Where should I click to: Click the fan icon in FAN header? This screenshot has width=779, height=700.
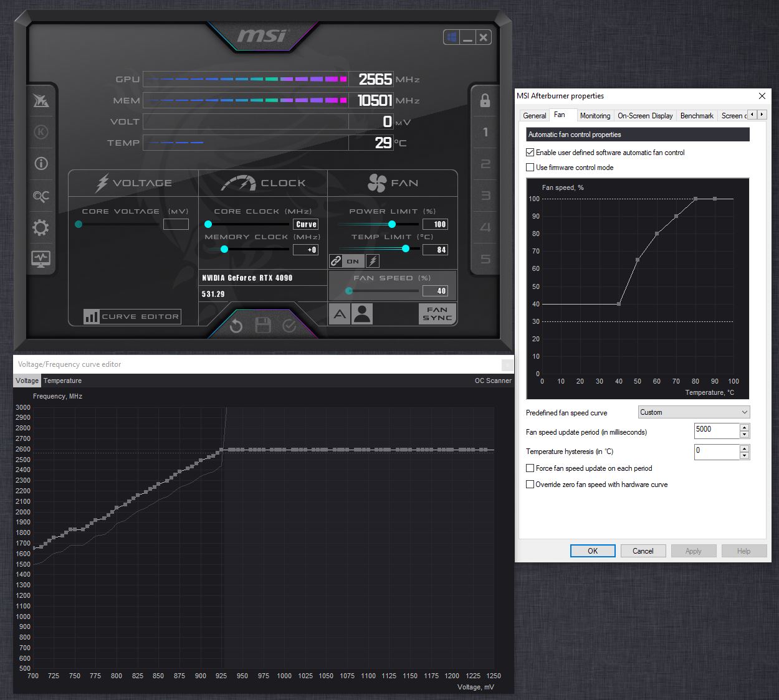click(377, 183)
